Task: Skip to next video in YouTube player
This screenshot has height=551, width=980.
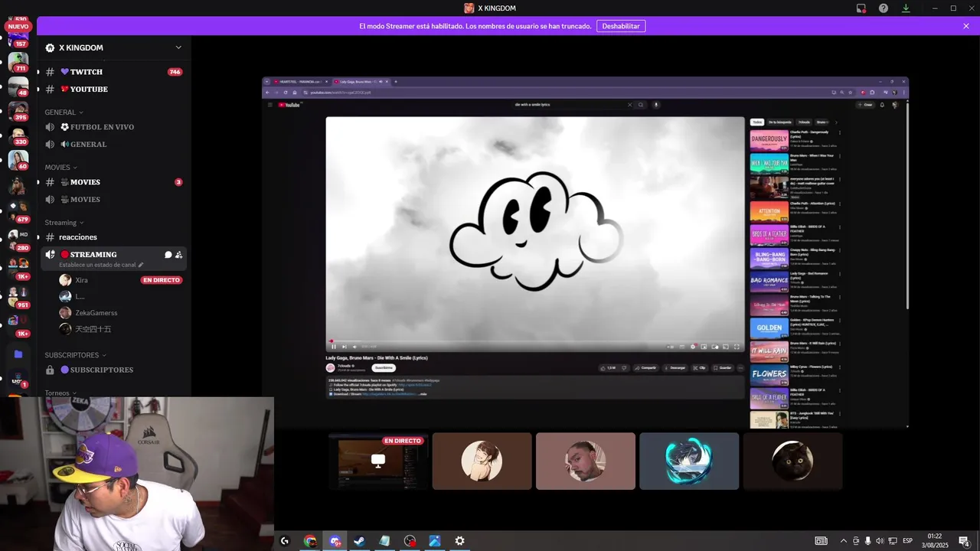Action: (345, 347)
